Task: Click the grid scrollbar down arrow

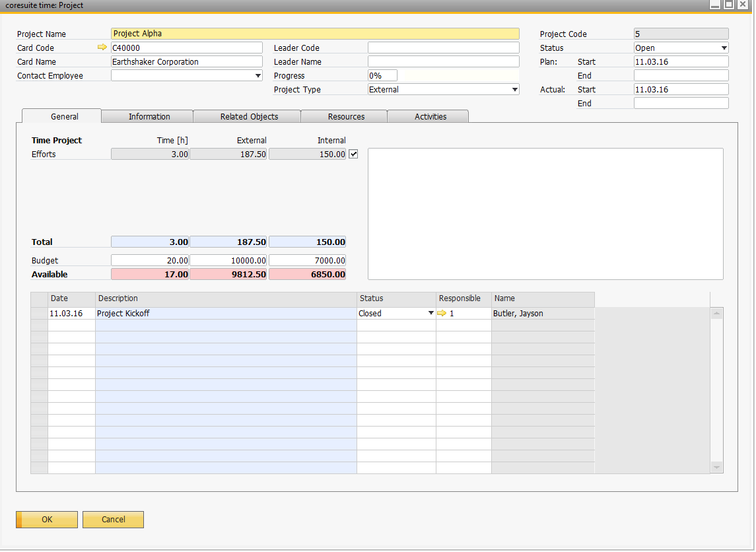Action: pyautogui.click(x=716, y=467)
